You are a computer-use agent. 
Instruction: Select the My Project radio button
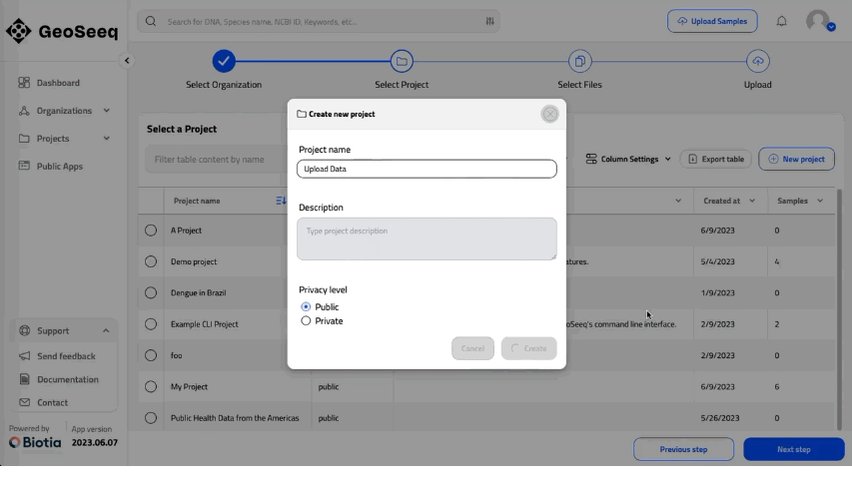[151, 387]
